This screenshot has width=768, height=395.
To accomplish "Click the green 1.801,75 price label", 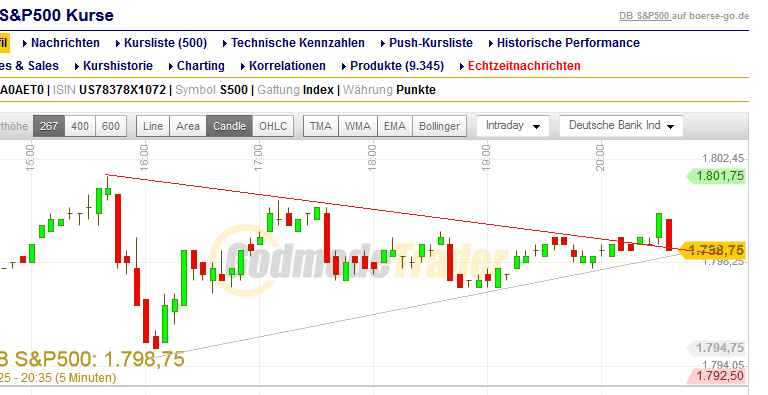I will click(716, 176).
